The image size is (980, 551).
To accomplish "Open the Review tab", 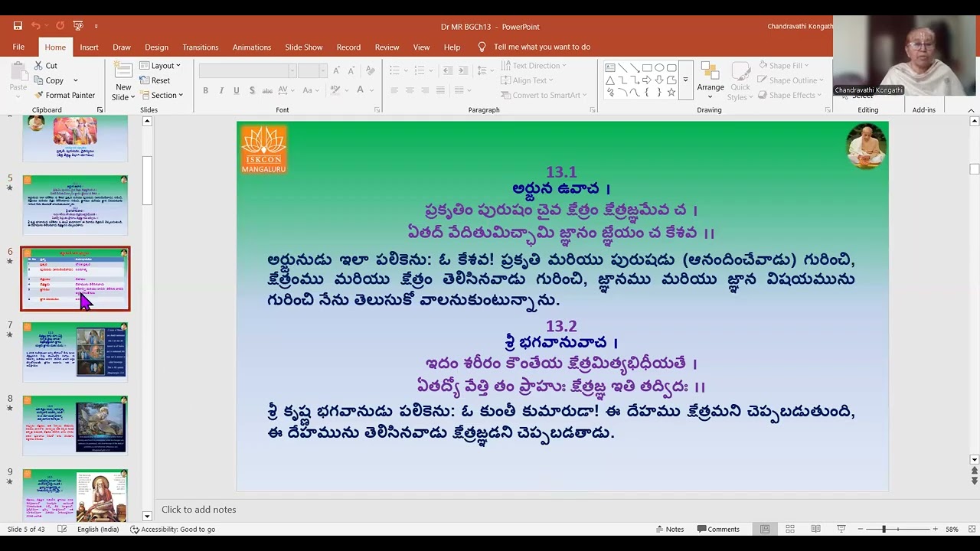I will [x=387, y=47].
